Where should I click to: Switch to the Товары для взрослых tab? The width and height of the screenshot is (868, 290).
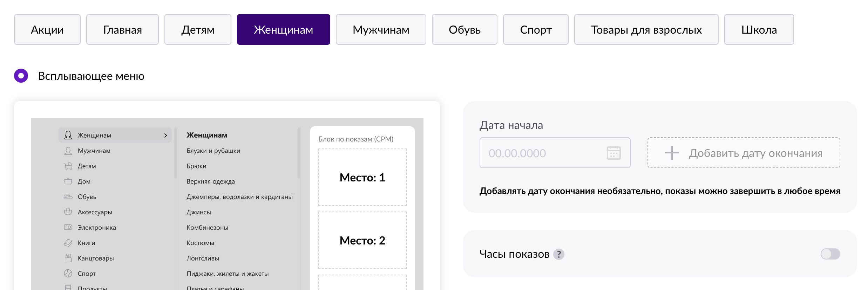click(x=646, y=30)
